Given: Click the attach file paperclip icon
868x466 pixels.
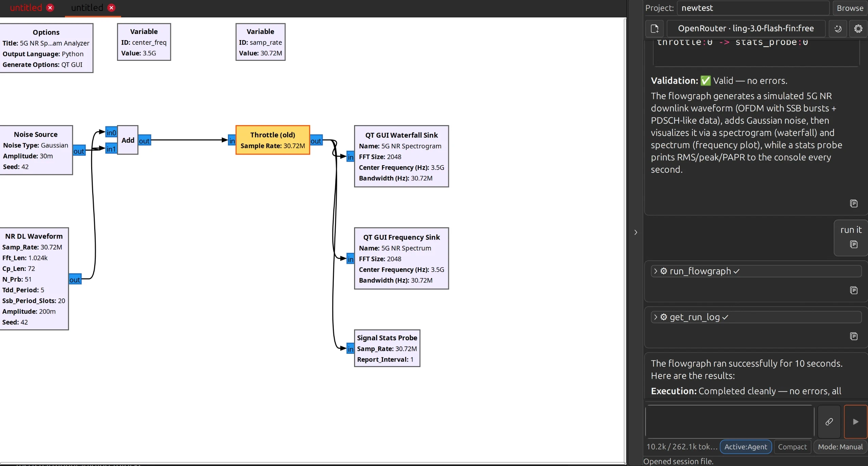Looking at the screenshot, I should click(829, 421).
